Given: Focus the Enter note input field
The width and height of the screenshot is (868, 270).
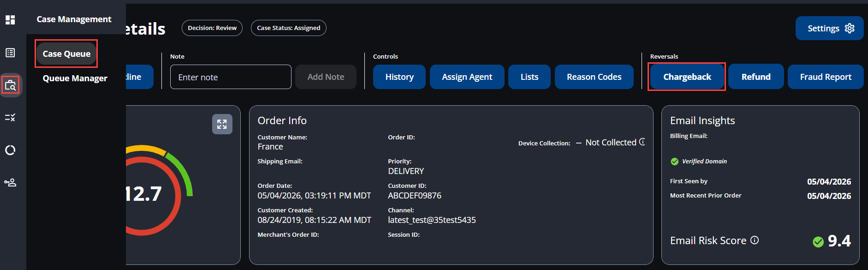Looking at the screenshot, I should pos(231,77).
